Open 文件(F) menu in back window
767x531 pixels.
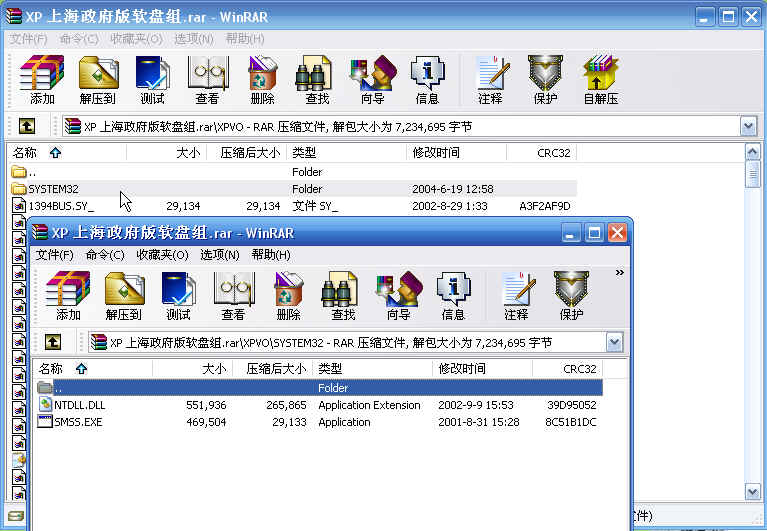click(28, 39)
